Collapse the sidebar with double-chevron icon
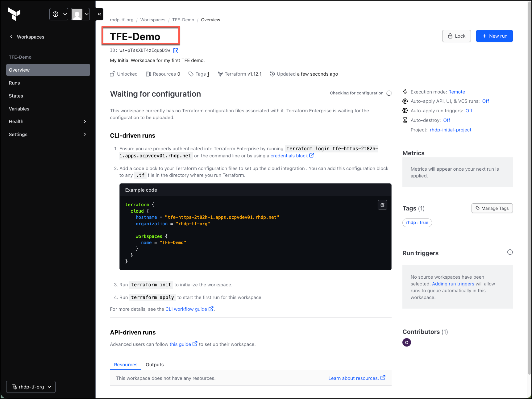Screen dimensions: 532x399 click(99, 14)
